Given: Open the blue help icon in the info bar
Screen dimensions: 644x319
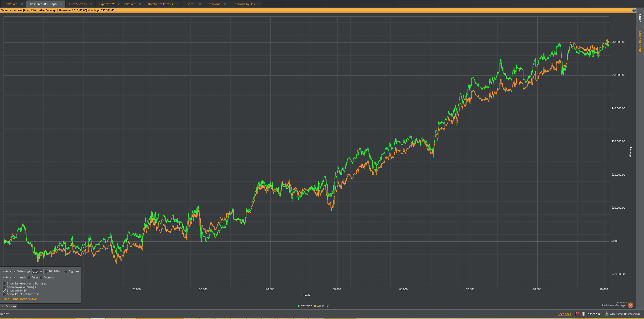Looking at the screenshot, I should 634,10.
